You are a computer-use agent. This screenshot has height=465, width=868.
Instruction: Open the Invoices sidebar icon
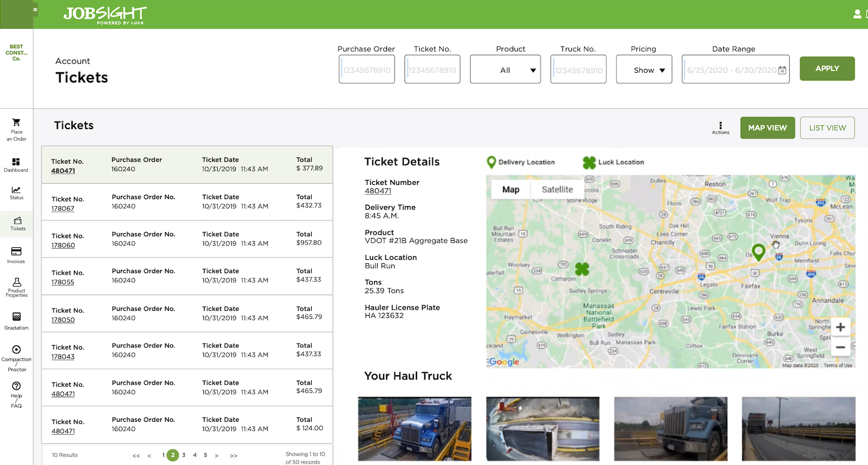pos(16,252)
